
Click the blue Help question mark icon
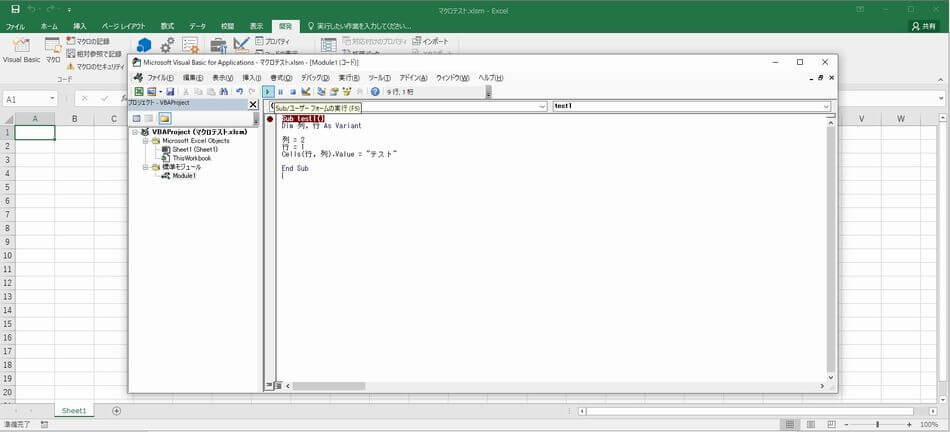(375, 91)
